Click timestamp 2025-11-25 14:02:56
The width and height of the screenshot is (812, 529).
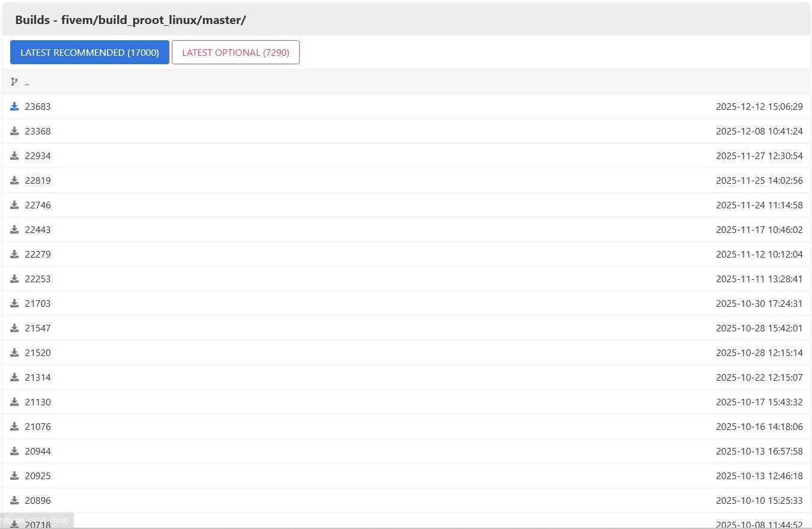759,181
